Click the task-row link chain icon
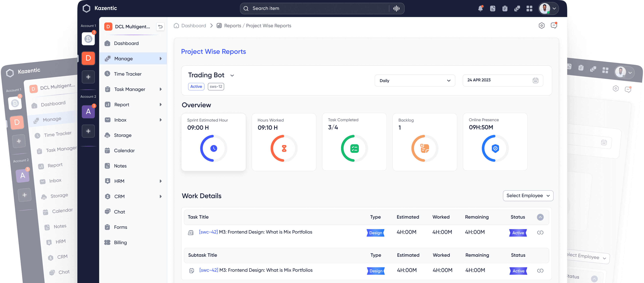 pyautogui.click(x=540, y=232)
